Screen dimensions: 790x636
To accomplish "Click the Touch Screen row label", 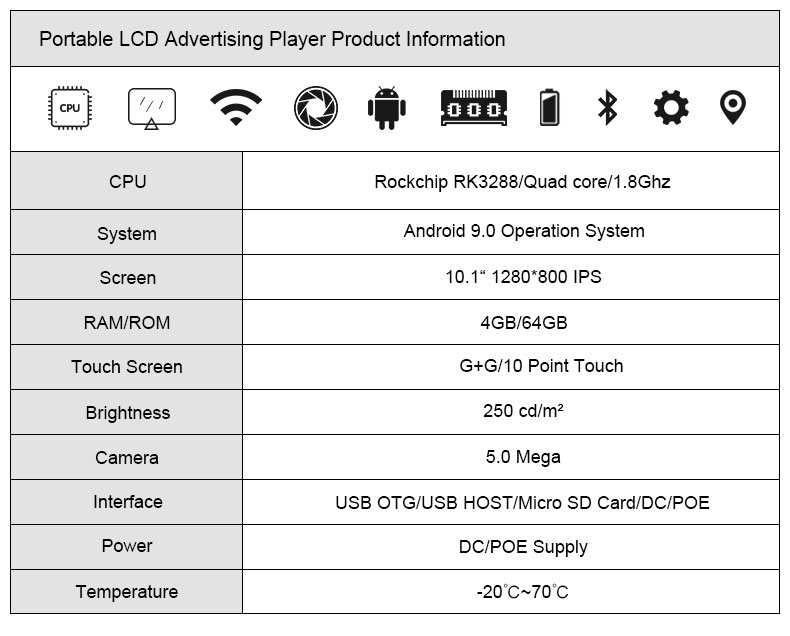I will 127,366.
